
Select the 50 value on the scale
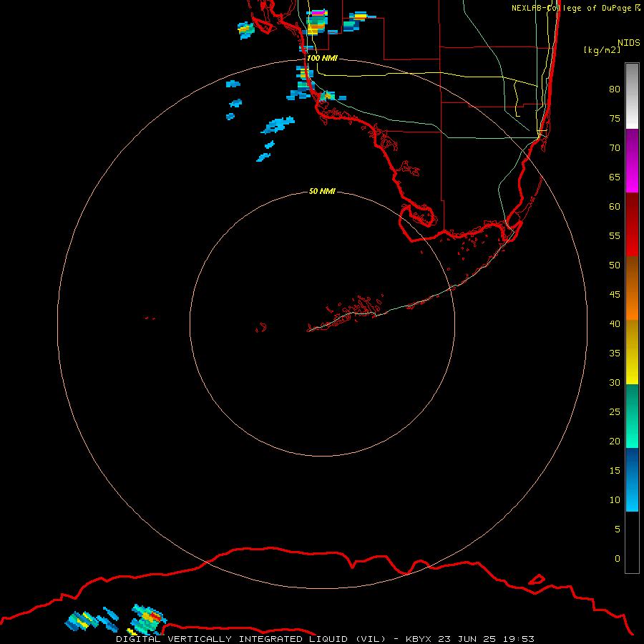[x=615, y=265]
